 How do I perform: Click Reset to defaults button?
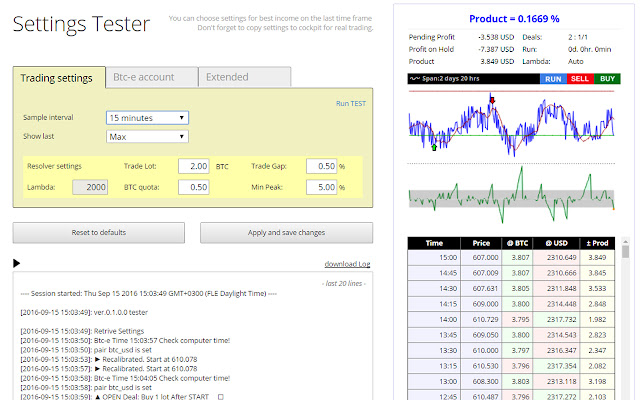99,233
